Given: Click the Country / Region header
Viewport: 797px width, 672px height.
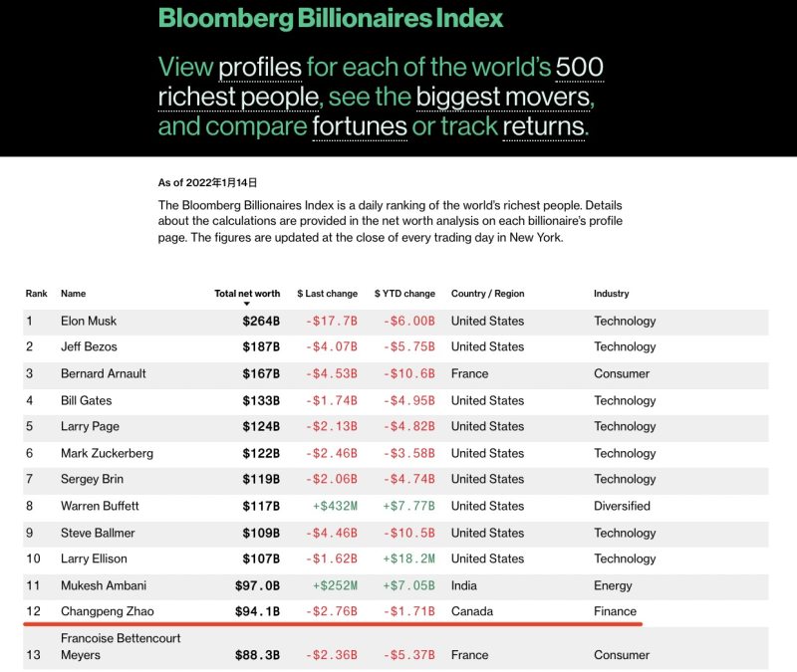Looking at the screenshot, I should coord(487,294).
